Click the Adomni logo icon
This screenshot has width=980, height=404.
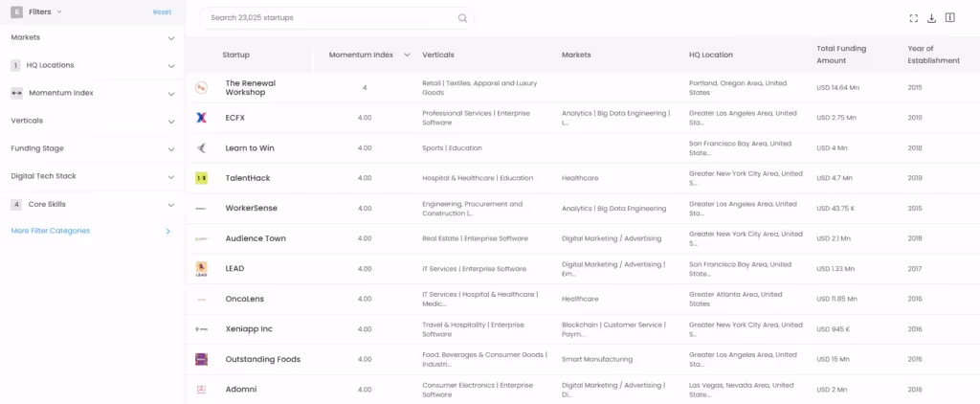(x=201, y=389)
